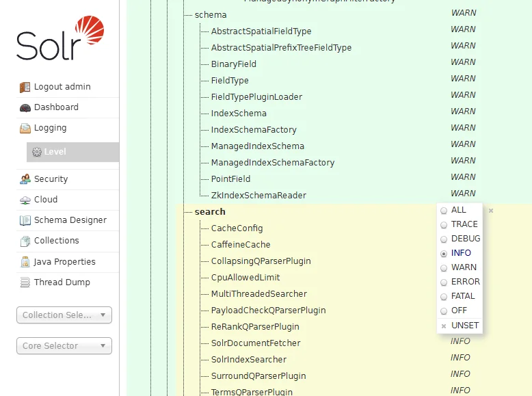The width and height of the screenshot is (532, 396).
Task: Click the Java Properties jar icon
Action: click(25, 262)
